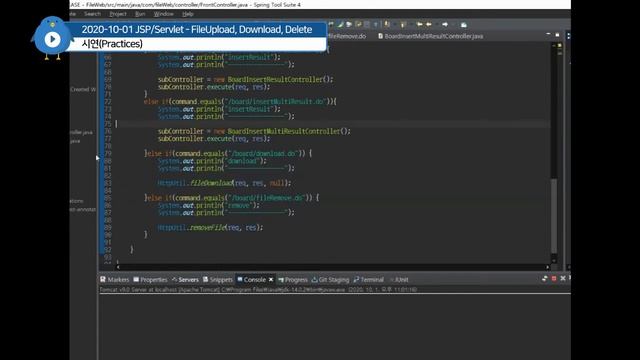Viewport: 640px width, 360px height.
Task: Click the println("download") code line
Action: 212,161
